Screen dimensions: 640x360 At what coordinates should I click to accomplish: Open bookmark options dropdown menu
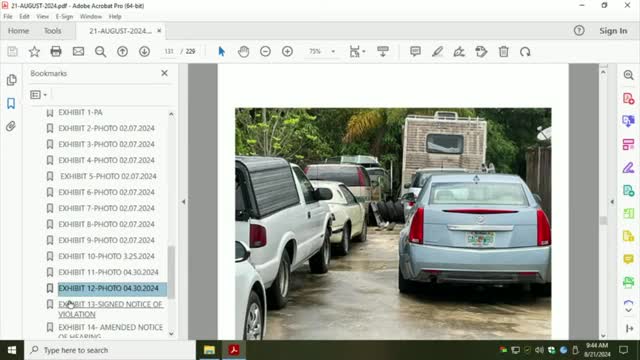[38, 95]
